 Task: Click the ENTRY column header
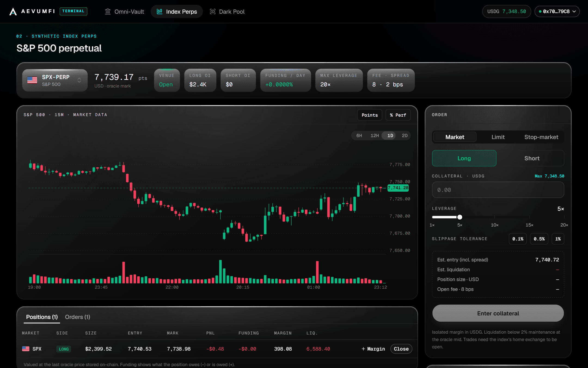(x=135, y=333)
